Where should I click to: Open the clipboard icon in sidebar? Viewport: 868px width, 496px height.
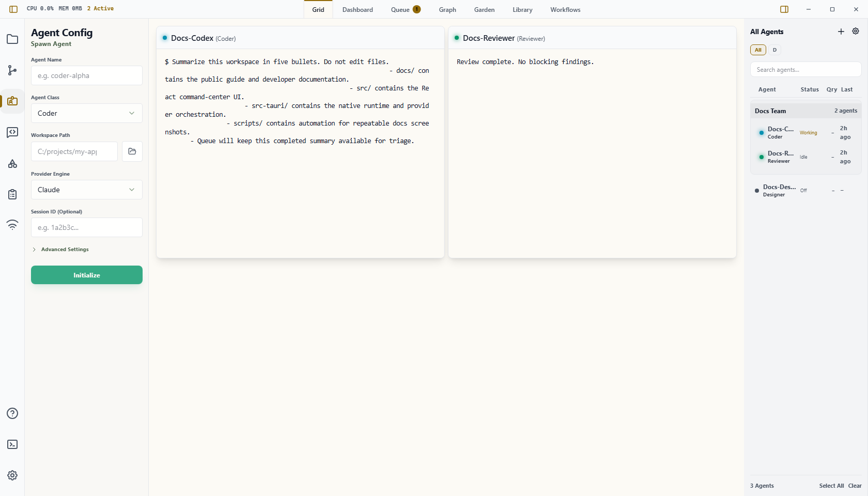[12, 194]
